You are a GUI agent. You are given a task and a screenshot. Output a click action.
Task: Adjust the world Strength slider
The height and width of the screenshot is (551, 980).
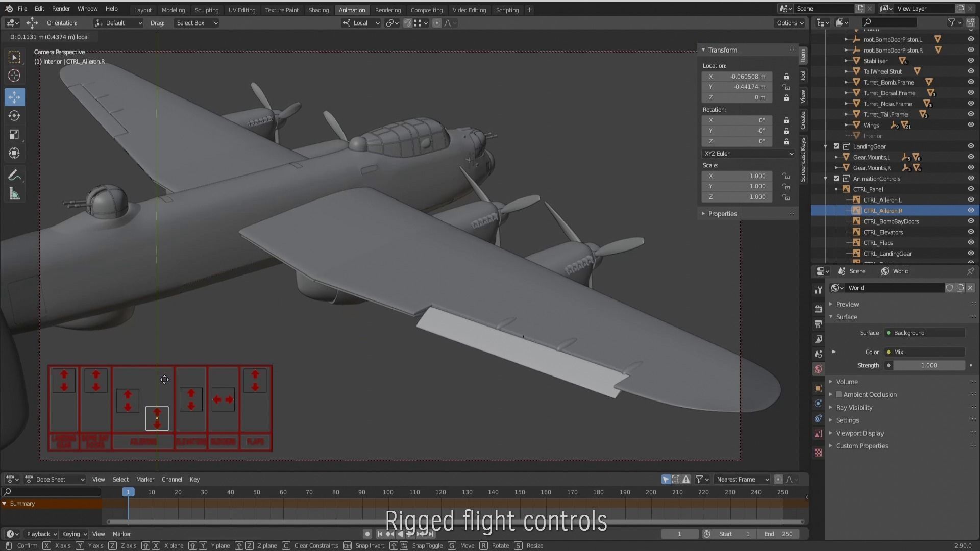(928, 365)
